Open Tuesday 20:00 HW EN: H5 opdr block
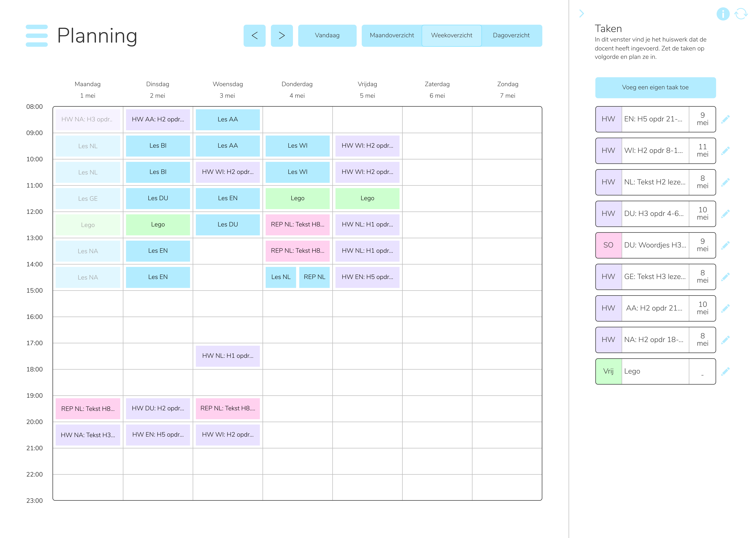 [x=158, y=435]
